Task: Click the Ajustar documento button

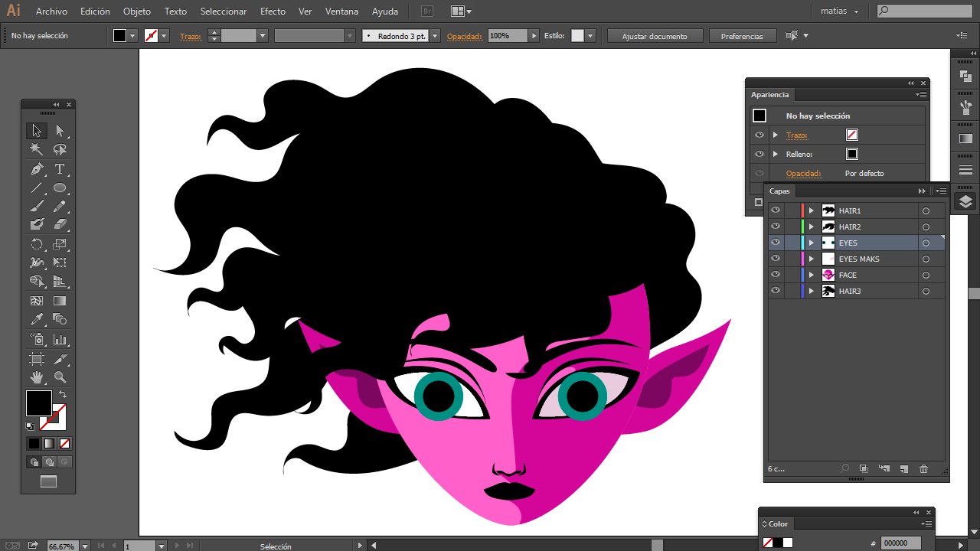Action: [x=655, y=36]
